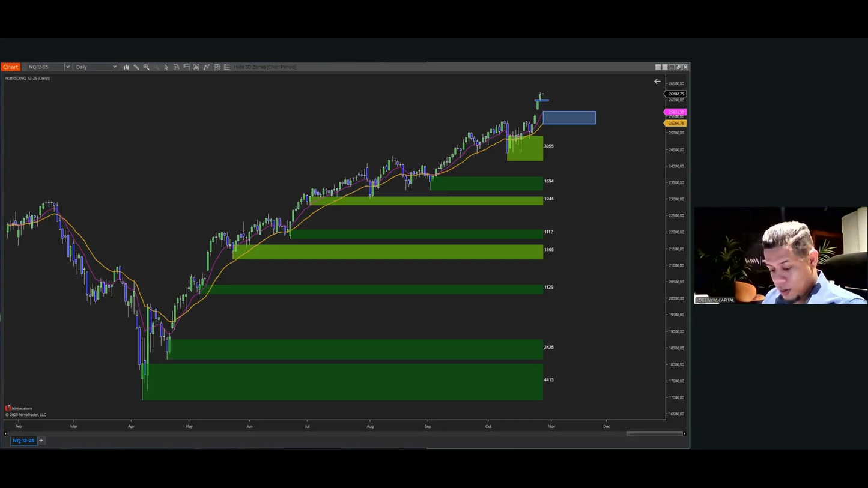Image resolution: width=868 pixels, height=488 pixels.
Task: Click the horizontal chart scrollbar
Action: pos(655,433)
